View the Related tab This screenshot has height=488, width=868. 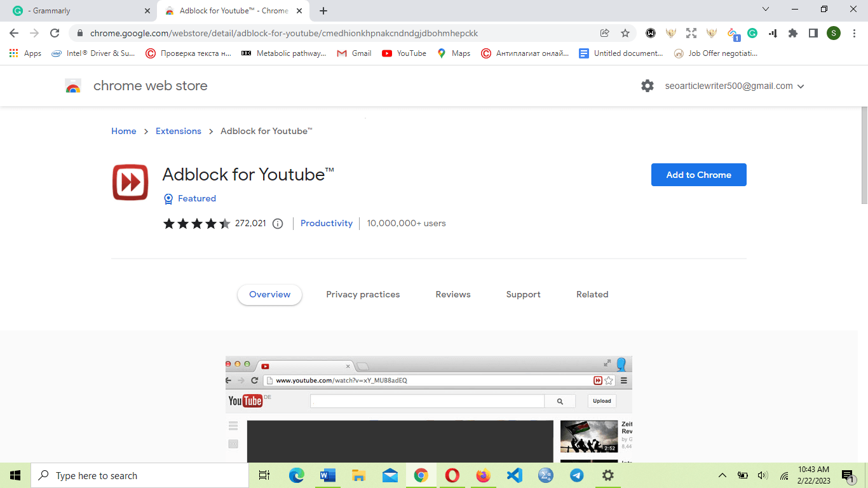coord(592,294)
